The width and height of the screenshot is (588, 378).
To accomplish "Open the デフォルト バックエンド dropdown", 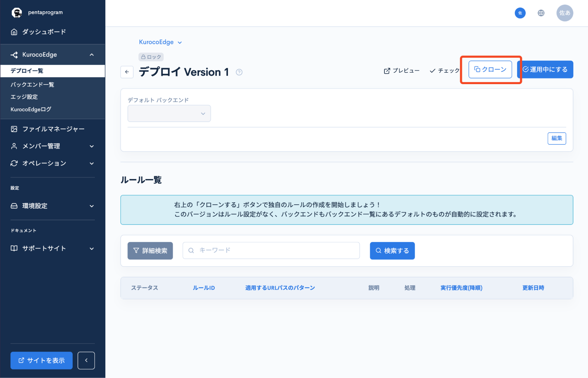I will coord(169,114).
